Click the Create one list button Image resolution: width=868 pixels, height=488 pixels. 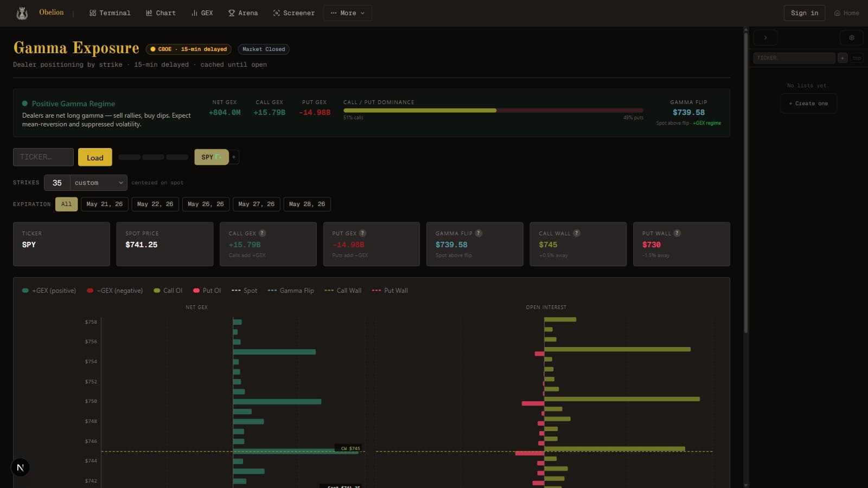point(808,104)
